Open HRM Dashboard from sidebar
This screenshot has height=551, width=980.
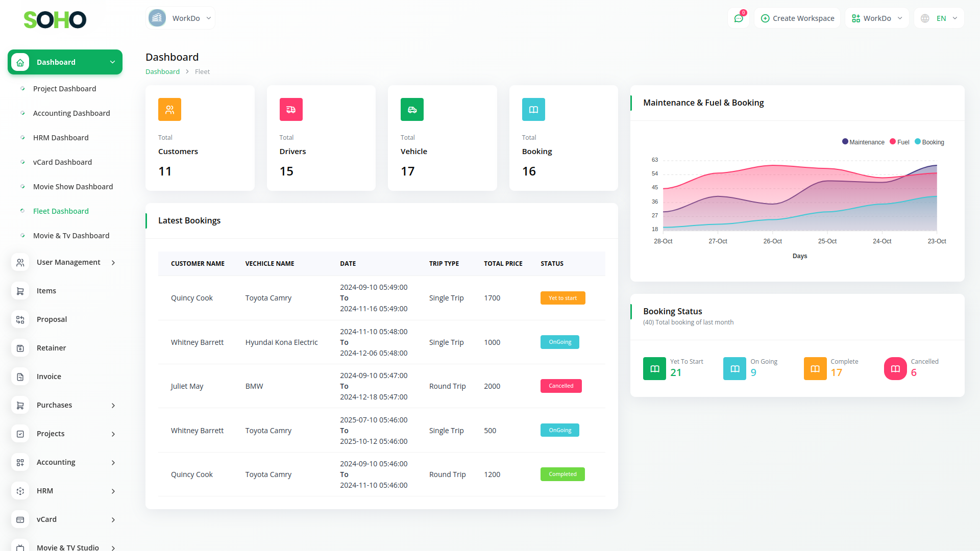(61, 138)
